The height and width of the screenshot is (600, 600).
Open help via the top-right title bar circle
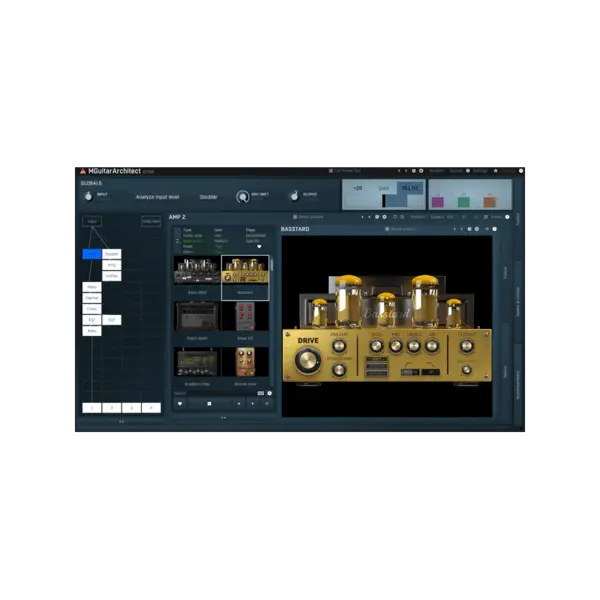point(521,171)
